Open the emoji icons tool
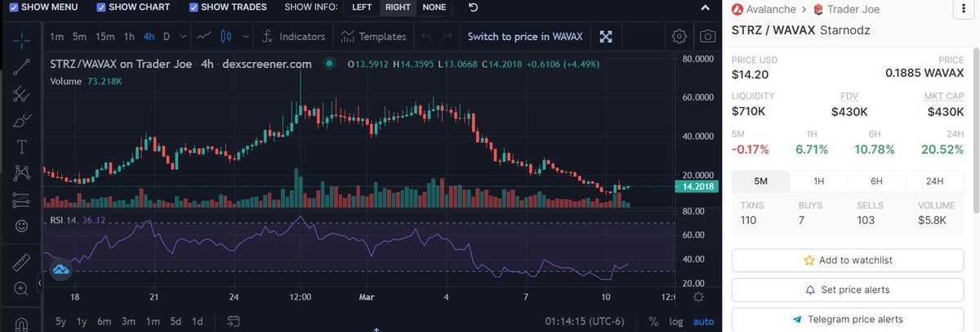The image size is (980, 332). point(21,225)
